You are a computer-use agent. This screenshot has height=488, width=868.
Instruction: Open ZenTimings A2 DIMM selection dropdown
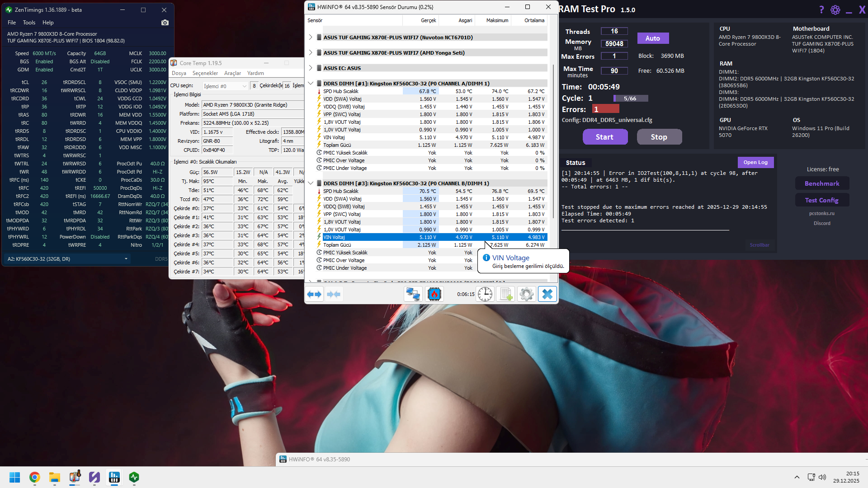click(67, 259)
